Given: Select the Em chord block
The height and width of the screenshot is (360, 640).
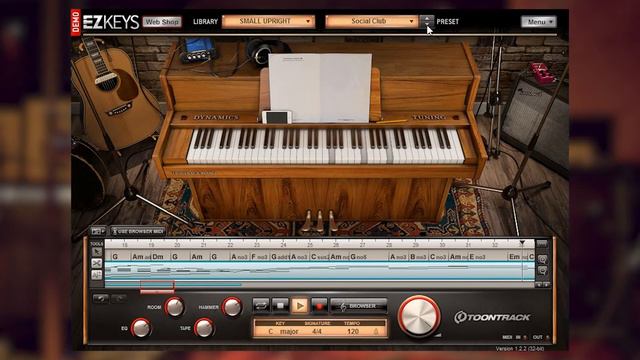Looking at the screenshot, I should coord(517,256).
